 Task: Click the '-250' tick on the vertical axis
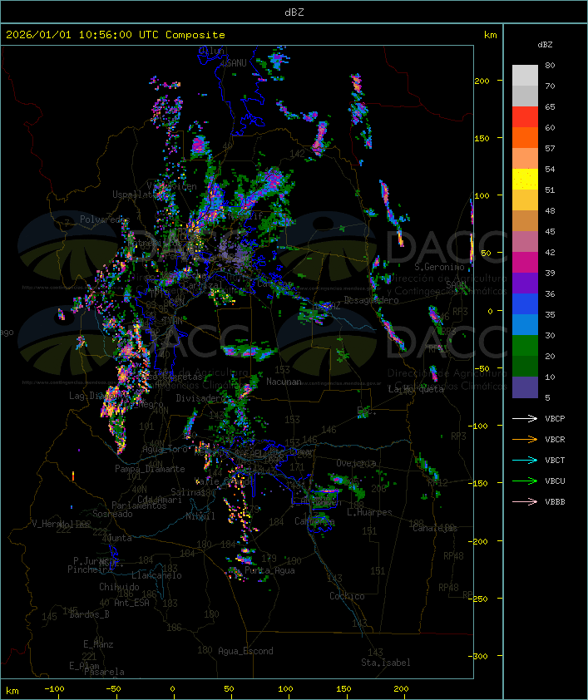480,599
